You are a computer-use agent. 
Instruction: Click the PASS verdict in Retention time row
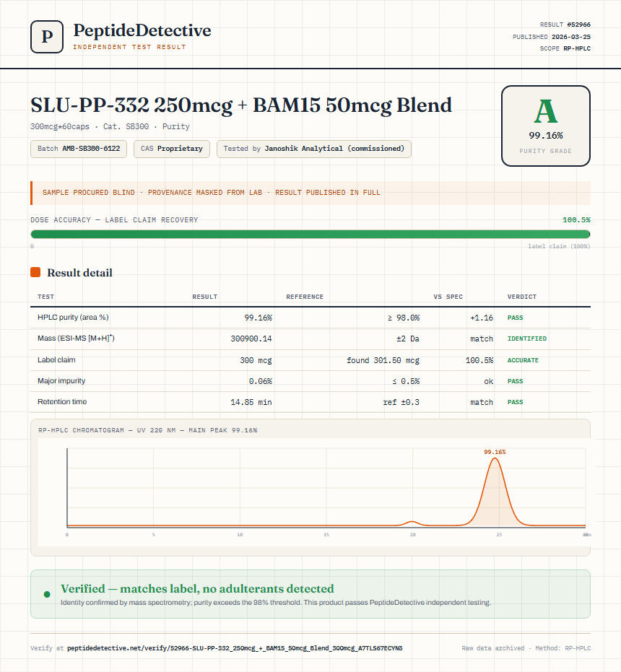click(x=515, y=402)
